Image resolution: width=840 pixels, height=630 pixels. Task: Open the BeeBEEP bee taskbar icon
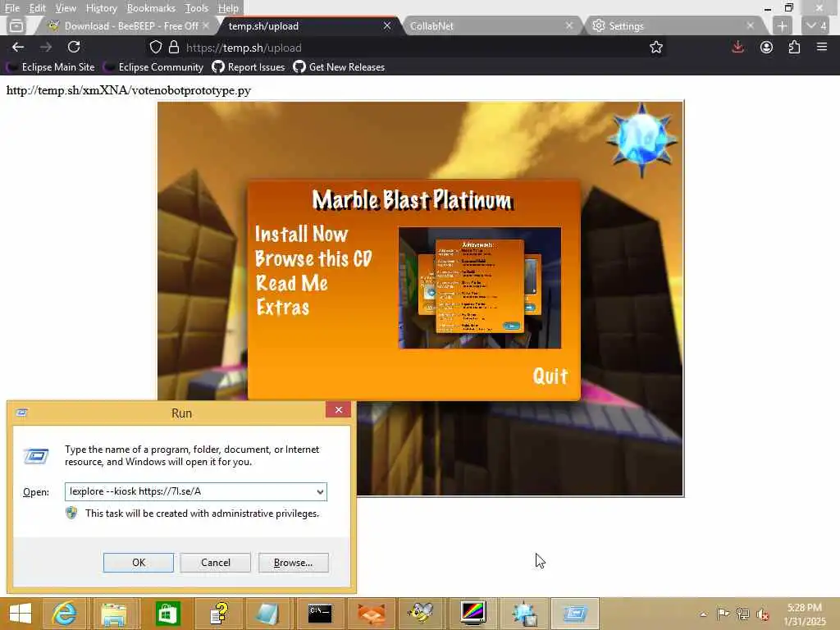[421, 614]
